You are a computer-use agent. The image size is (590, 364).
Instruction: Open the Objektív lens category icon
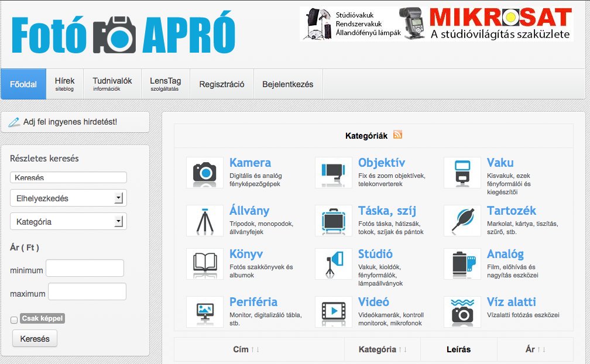(x=334, y=173)
